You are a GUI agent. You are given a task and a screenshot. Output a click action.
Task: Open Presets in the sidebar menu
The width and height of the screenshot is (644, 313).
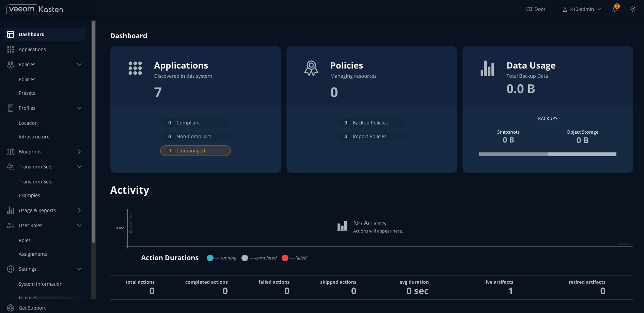pyautogui.click(x=27, y=93)
